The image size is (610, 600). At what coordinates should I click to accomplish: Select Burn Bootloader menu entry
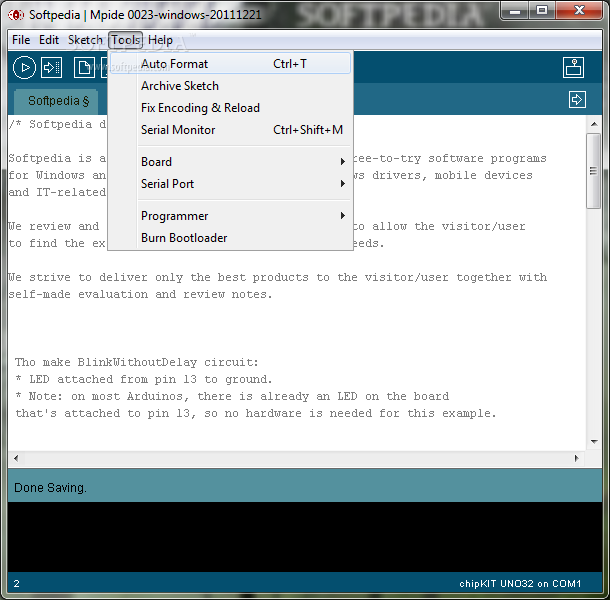230,238
